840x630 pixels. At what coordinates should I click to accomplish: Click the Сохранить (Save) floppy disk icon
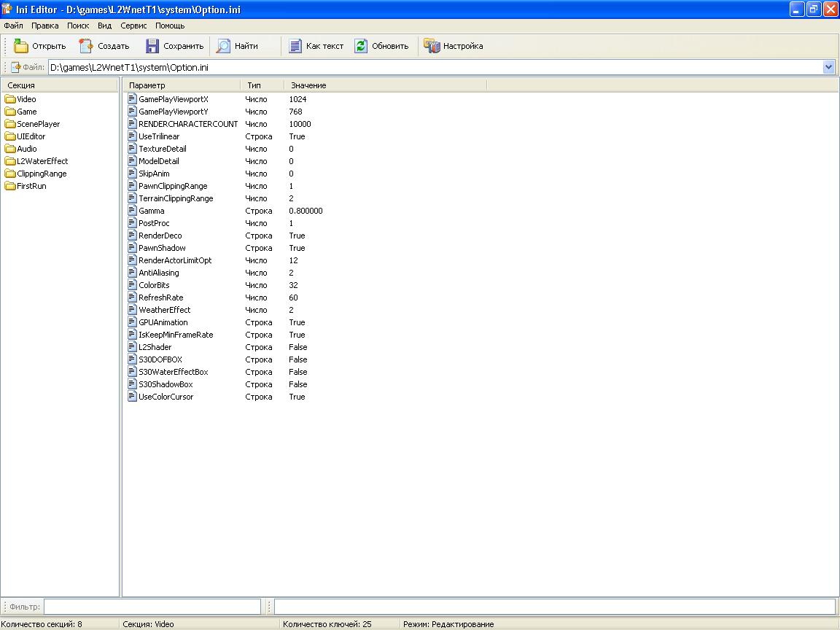[152, 46]
